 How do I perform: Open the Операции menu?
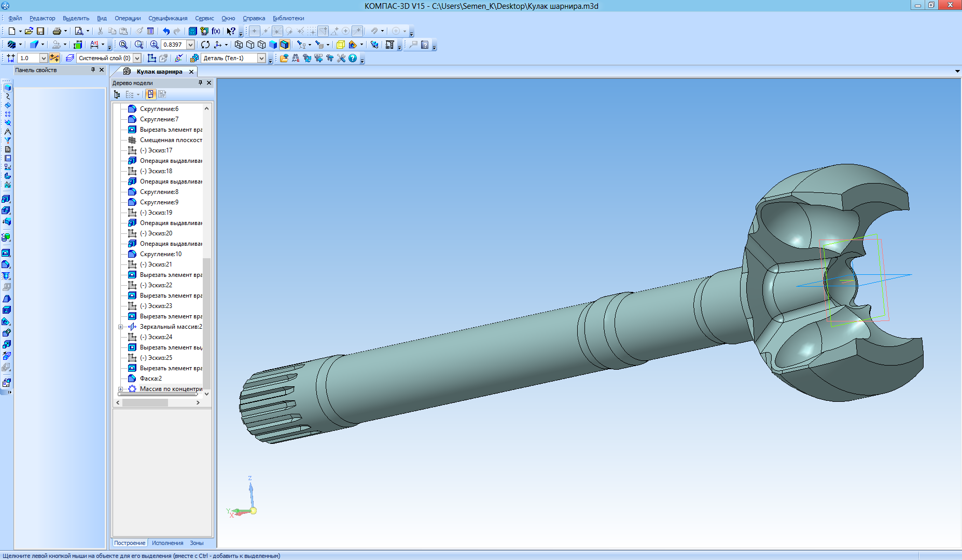click(128, 18)
